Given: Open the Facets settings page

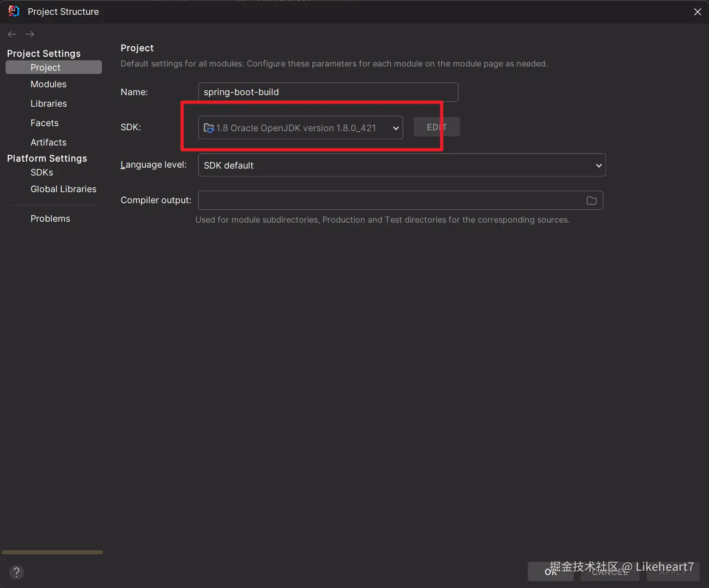Looking at the screenshot, I should 44,123.
